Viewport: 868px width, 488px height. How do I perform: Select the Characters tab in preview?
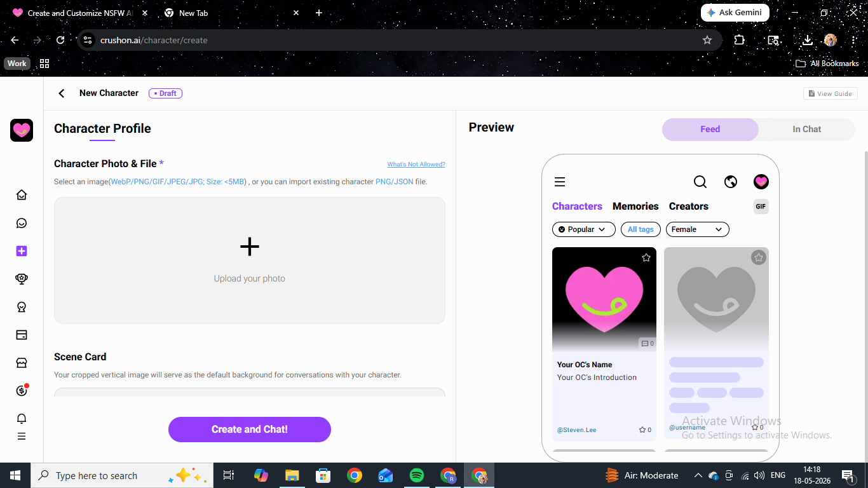577,207
